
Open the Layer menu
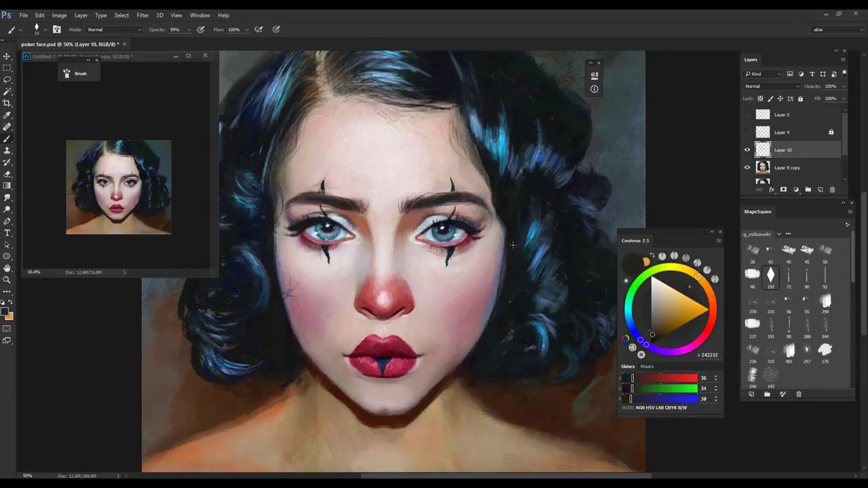point(81,15)
